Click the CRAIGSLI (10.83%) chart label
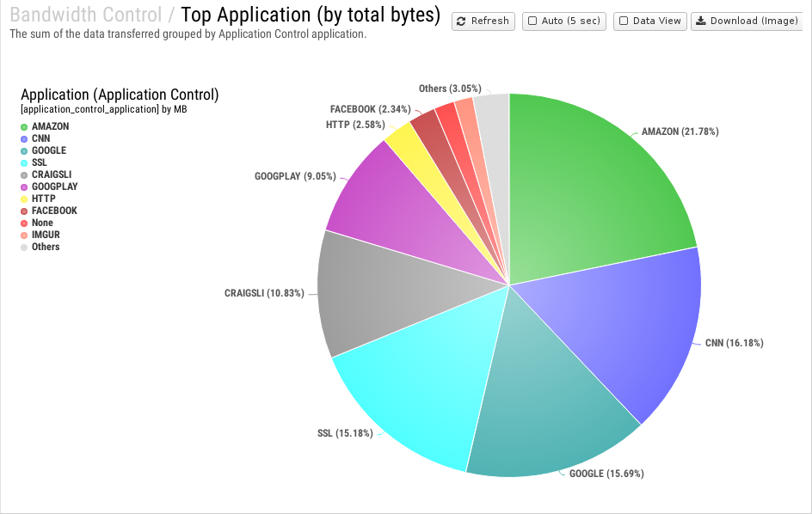This screenshot has height=514, width=812. click(264, 293)
